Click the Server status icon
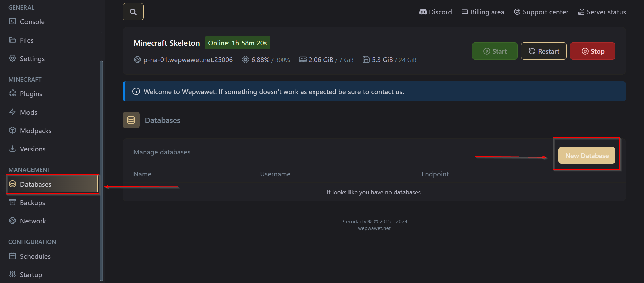The image size is (644, 283). click(x=581, y=12)
